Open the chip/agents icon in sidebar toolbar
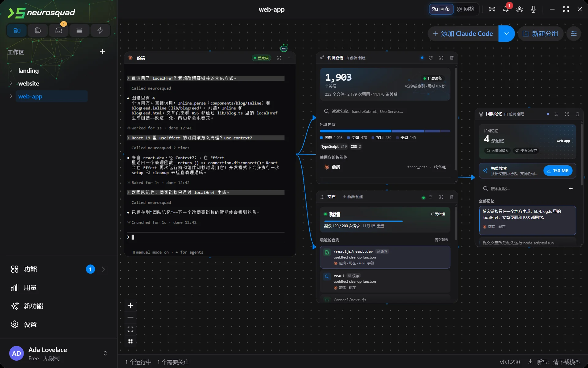This screenshot has width=588, height=368. pos(38,30)
